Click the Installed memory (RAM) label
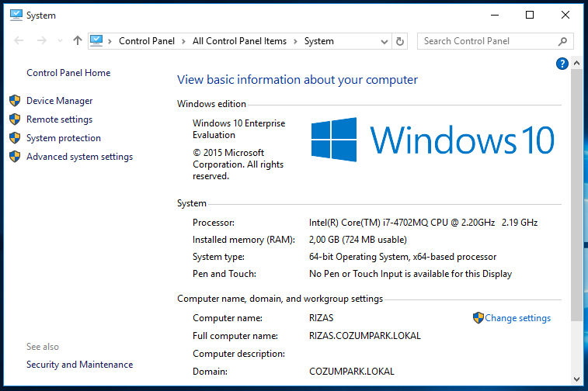Viewport: 588px width, 391px height. (244, 240)
